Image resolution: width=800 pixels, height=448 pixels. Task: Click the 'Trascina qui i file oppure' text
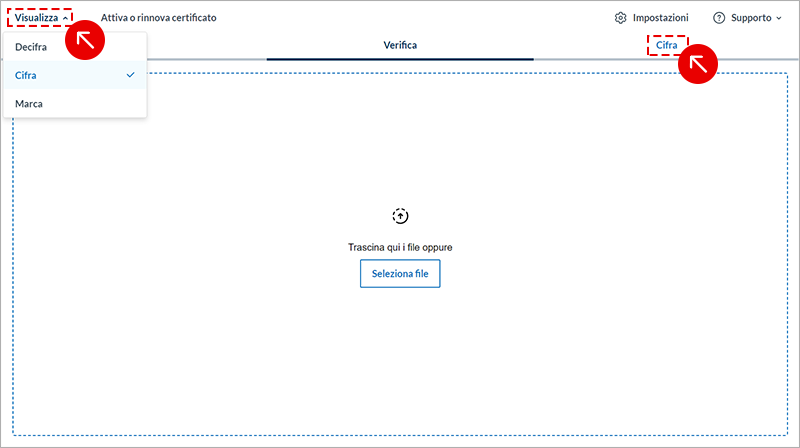tap(400, 246)
